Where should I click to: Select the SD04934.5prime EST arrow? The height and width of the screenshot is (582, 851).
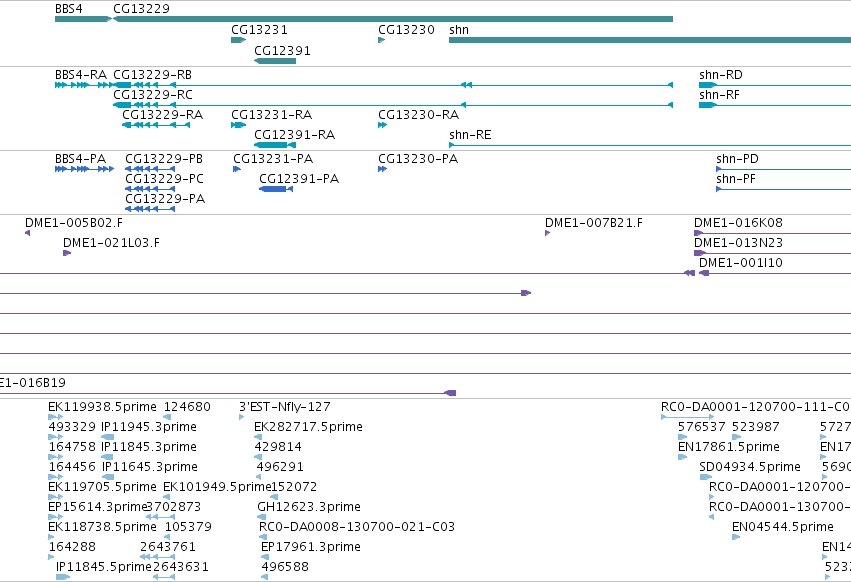pyautogui.click(x=705, y=477)
